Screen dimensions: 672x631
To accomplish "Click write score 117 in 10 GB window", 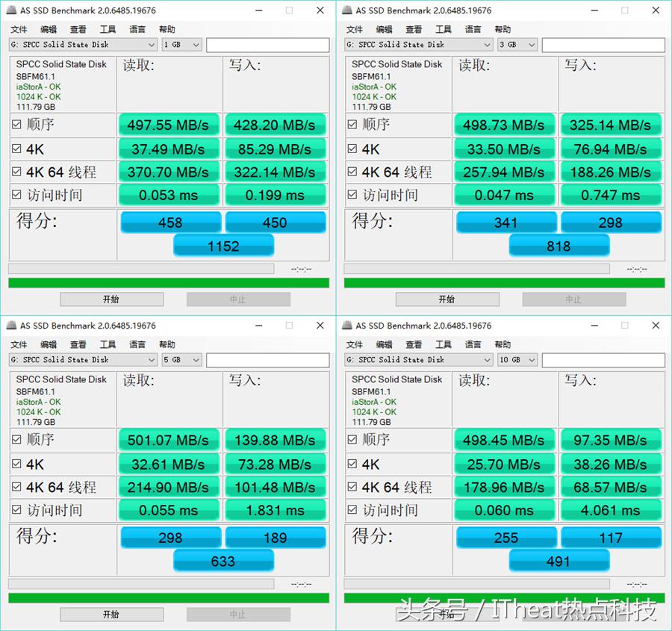I will tap(611, 538).
